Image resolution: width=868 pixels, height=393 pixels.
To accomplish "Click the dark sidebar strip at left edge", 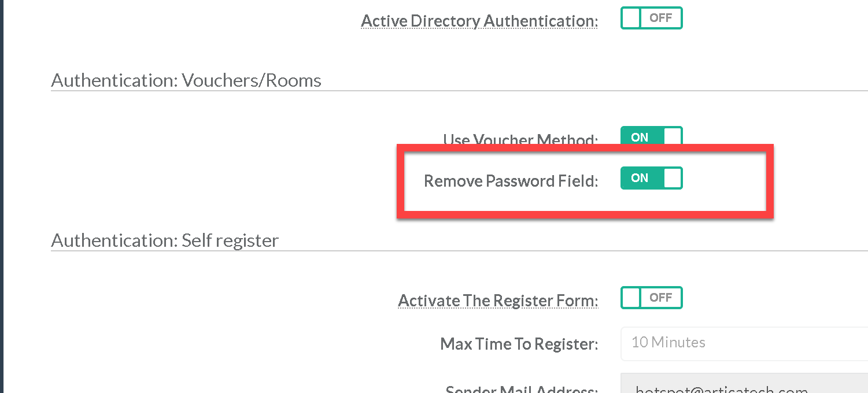I will pyautogui.click(x=2, y=196).
